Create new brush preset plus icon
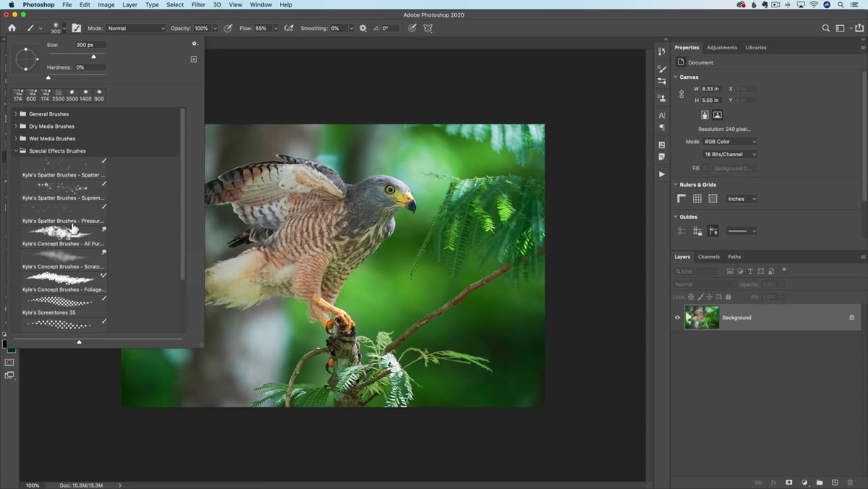Viewport: 868px width, 489px height. (x=194, y=59)
